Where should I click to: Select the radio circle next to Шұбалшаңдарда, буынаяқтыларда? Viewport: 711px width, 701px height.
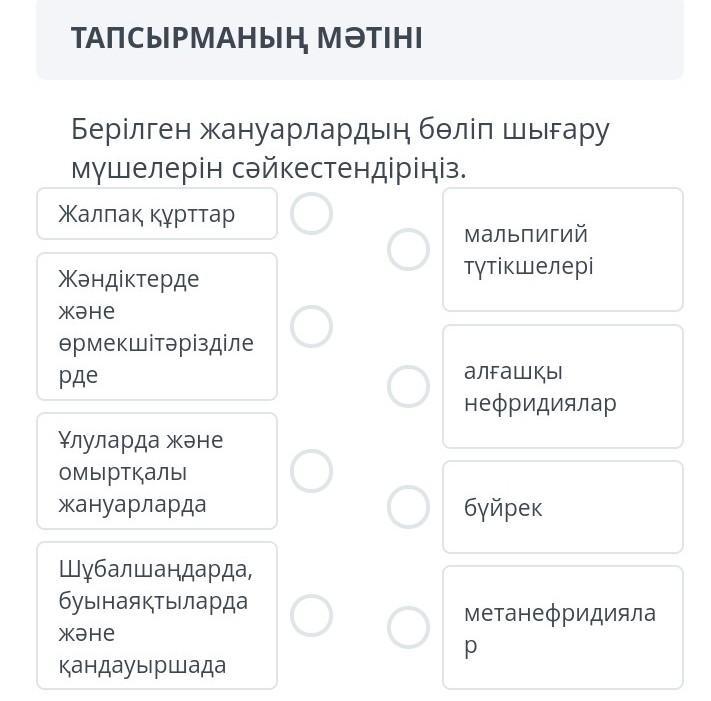[311, 616]
